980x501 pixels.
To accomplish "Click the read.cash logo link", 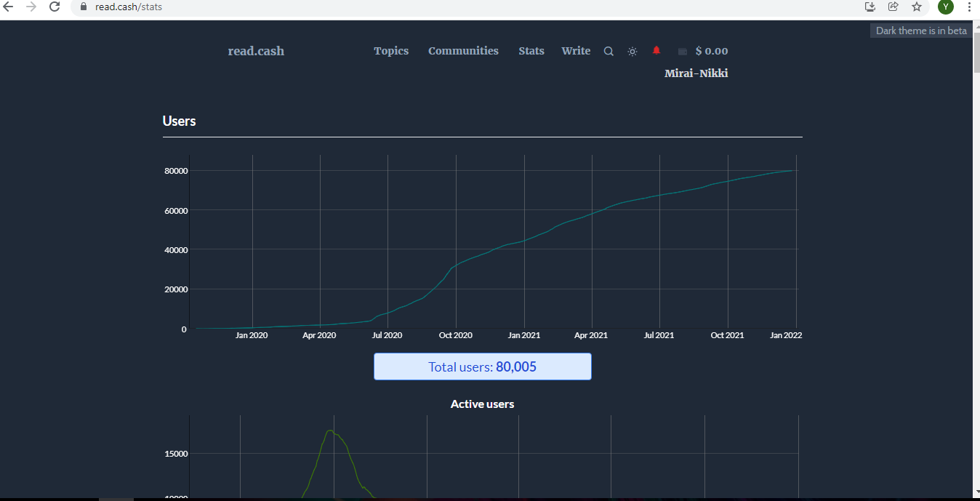I will [x=256, y=51].
